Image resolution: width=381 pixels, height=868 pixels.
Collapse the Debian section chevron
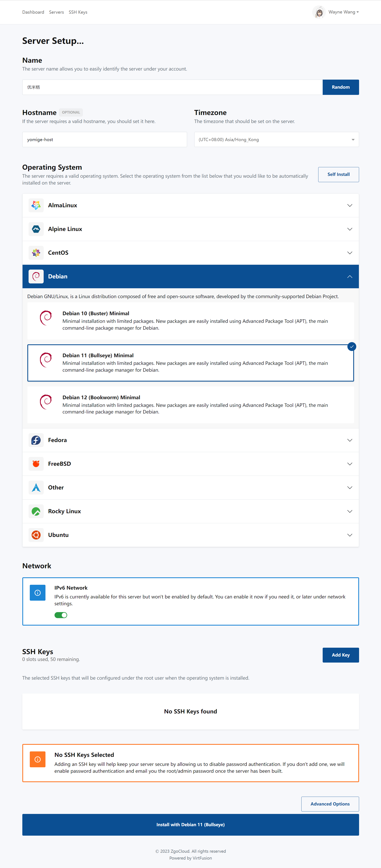click(x=350, y=277)
